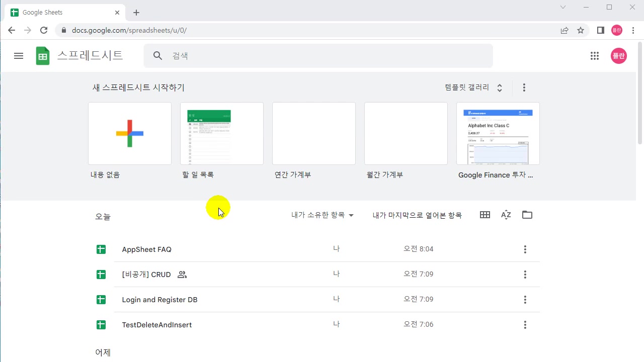Open the file picker folder icon
644x362 pixels.
(x=527, y=215)
